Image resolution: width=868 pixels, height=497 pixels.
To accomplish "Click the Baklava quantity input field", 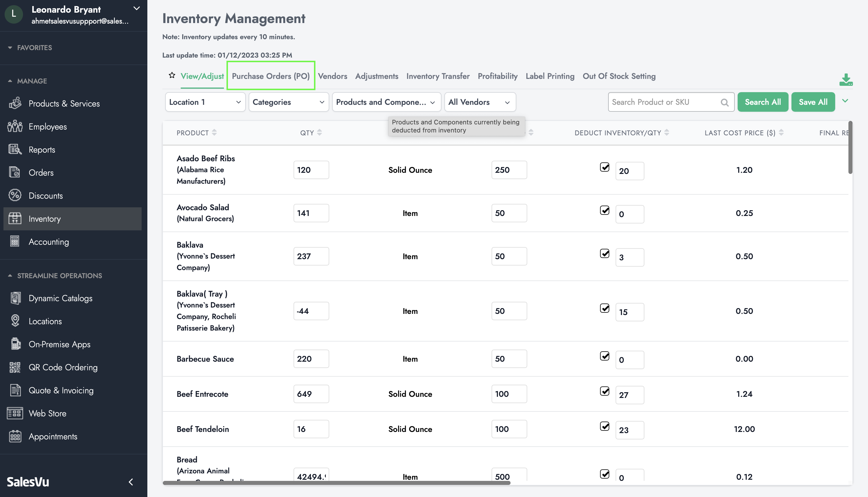I will pos(311,256).
